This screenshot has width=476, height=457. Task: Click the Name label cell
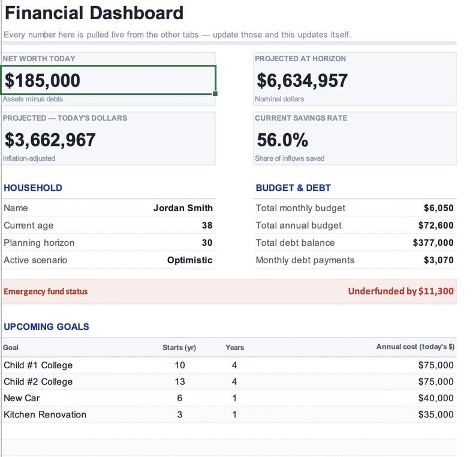tap(16, 208)
